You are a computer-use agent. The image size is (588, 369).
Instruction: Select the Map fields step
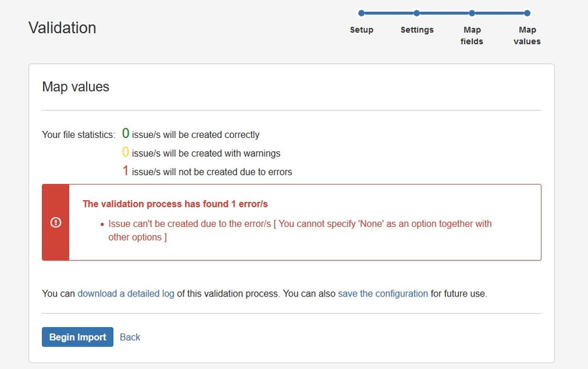tap(472, 35)
